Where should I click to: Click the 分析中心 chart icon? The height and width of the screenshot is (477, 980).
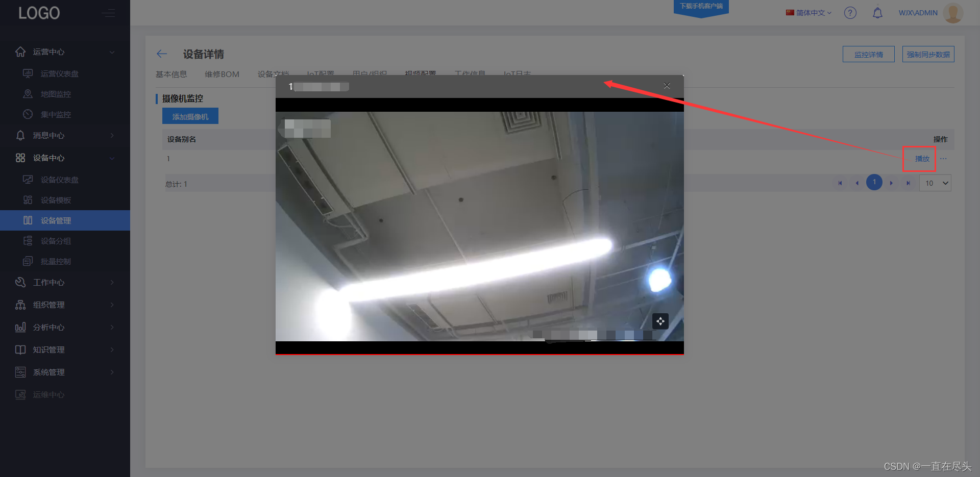coord(20,327)
